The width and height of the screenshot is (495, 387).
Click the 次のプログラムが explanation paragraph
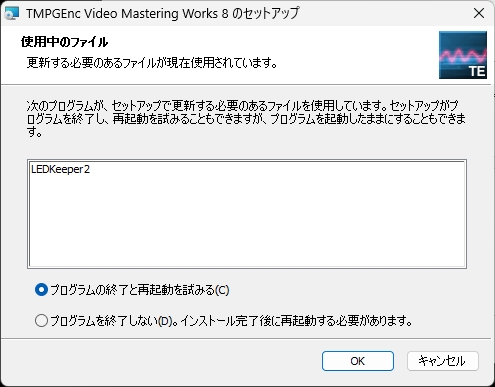tap(246, 119)
